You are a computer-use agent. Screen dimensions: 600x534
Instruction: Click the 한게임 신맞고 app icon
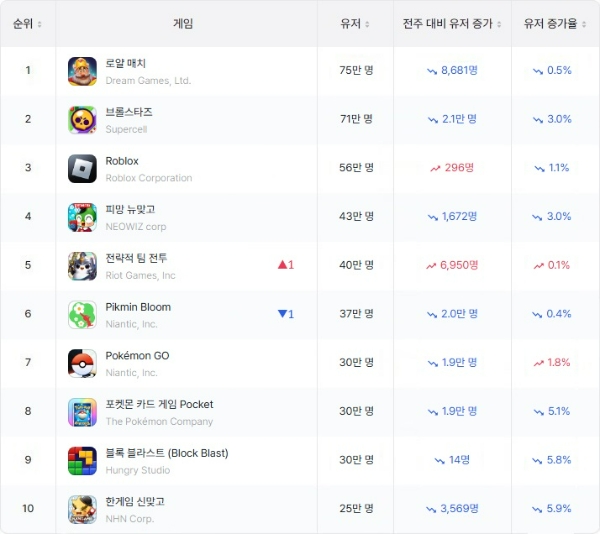coord(82,510)
